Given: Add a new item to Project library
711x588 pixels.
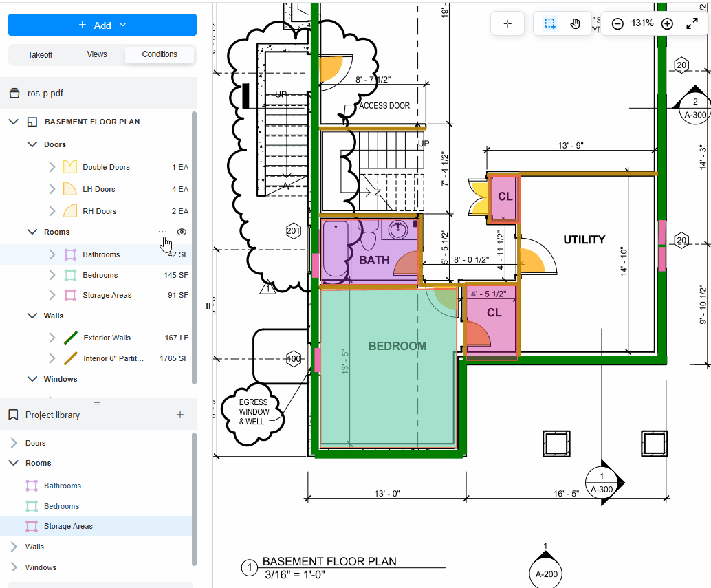Looking at the screenshot, I should click(180, 415).
